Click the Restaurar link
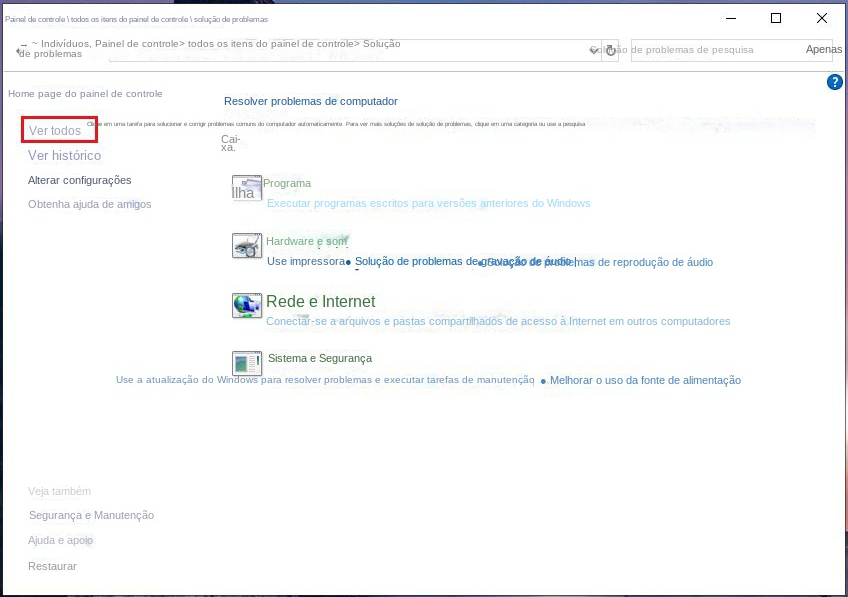Viewport: 848px width, 597px height. click(52, 566)
